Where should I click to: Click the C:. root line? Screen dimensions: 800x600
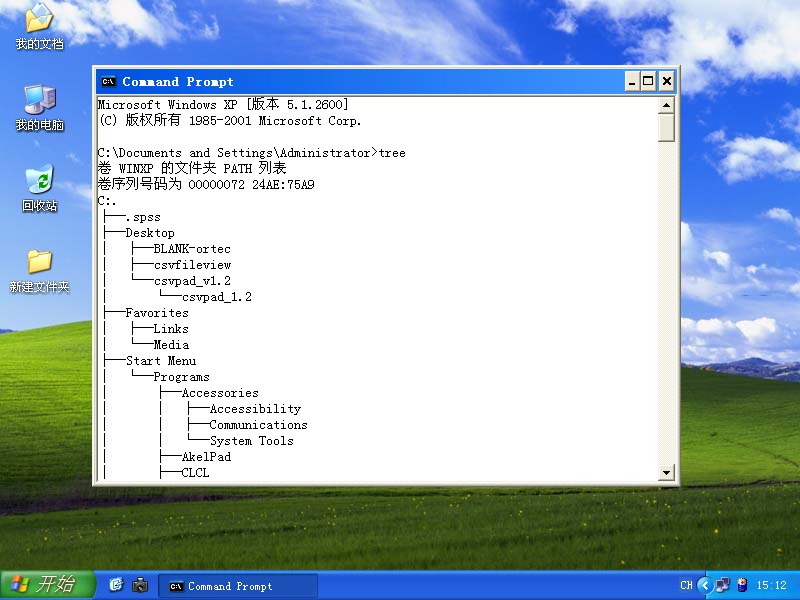107,201
